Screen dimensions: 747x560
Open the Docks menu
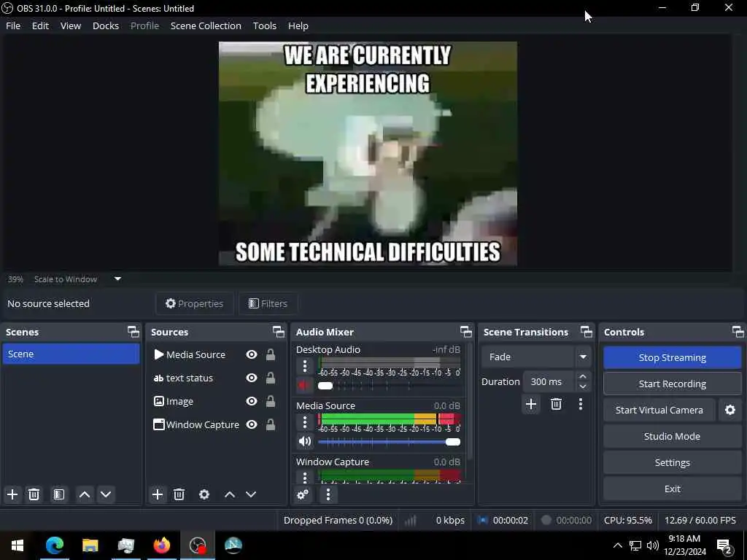[x=106, y=26]
